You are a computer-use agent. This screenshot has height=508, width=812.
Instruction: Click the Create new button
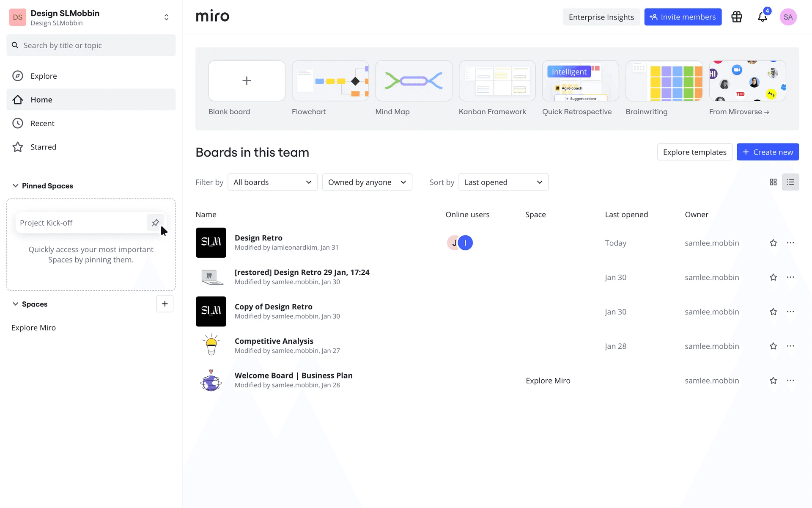coord(767,152)
